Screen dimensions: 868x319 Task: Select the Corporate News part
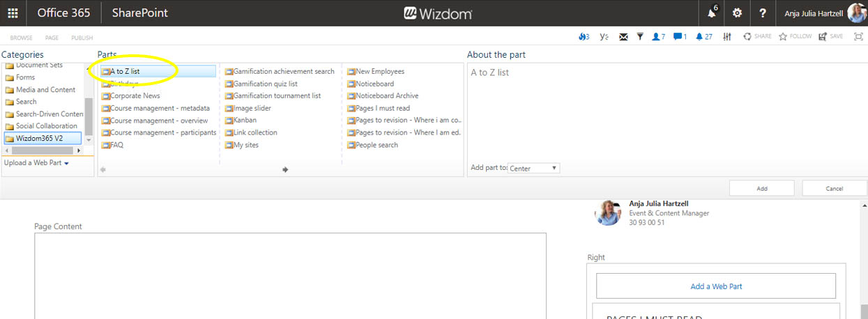pyautogui.click(x=130, y=96)
